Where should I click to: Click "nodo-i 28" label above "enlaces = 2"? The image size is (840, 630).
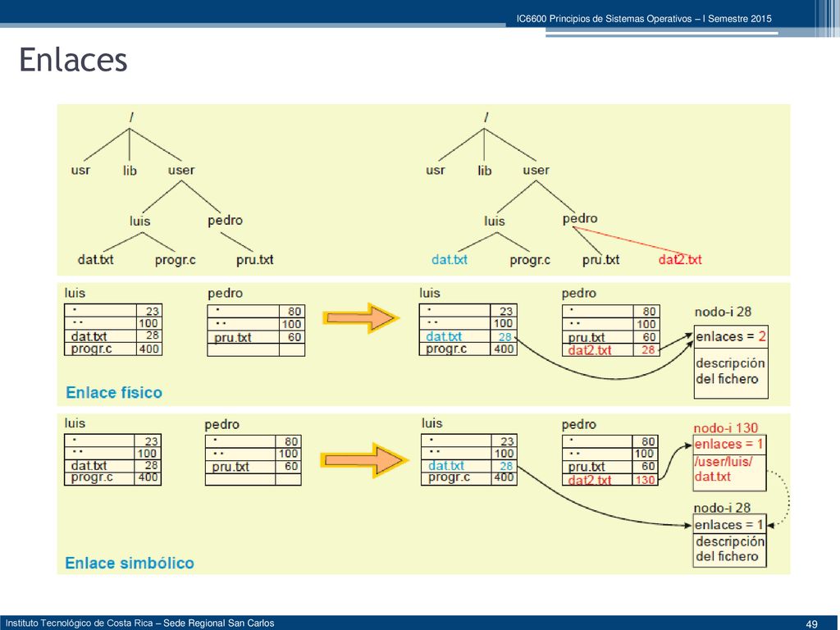723,312
